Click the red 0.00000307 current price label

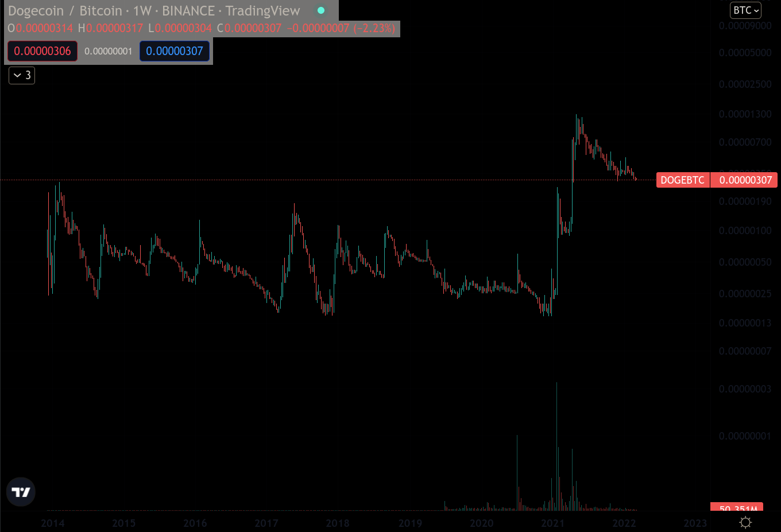tap(745, 180)
